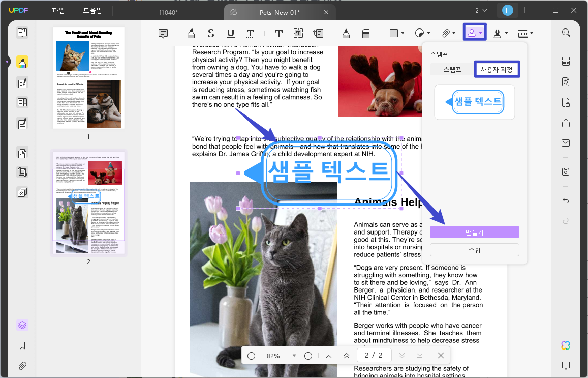Switch to the 스탬프 tab in stamp panel
The width and height of the screenshot is (588, 378).
[x=452, y=69]
